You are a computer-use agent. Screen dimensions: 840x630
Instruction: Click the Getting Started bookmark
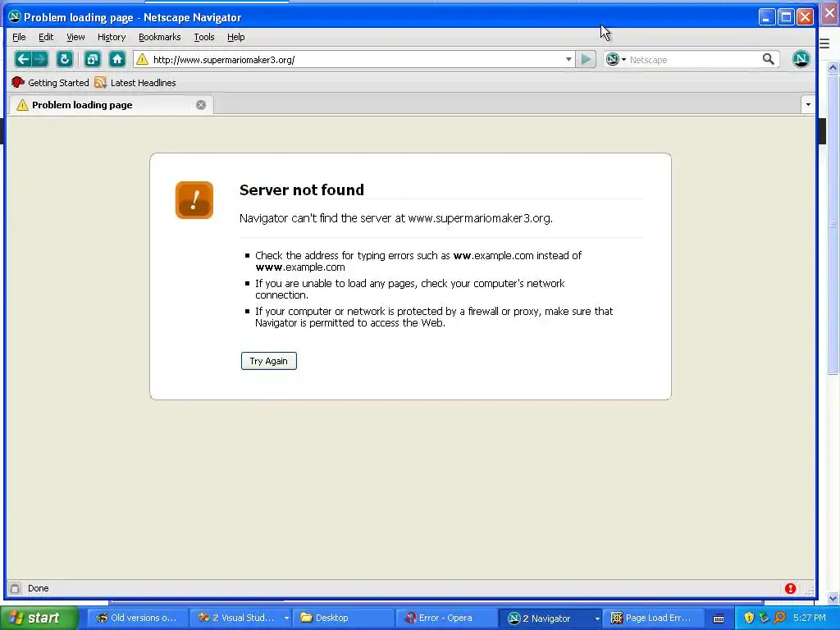(x=50, y=83)
